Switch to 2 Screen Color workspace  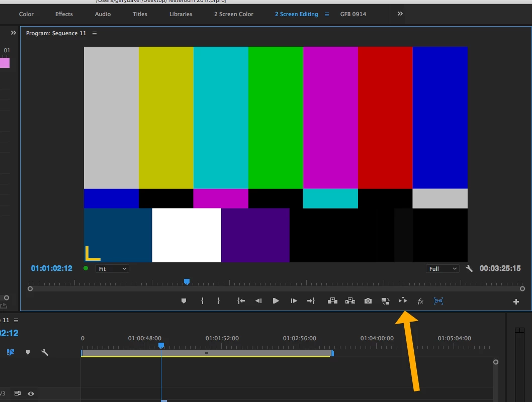click(x=234, y=14)
